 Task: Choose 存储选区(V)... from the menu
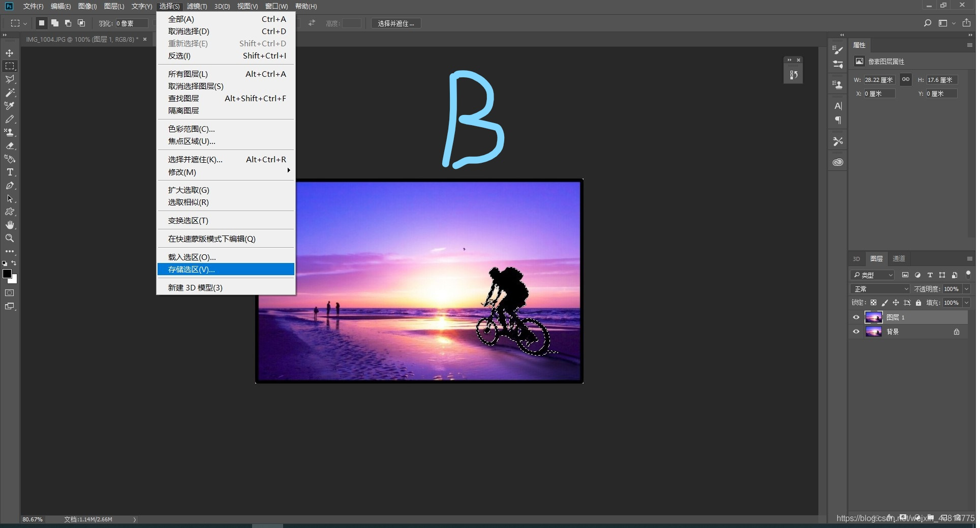[x=226, y=269]
